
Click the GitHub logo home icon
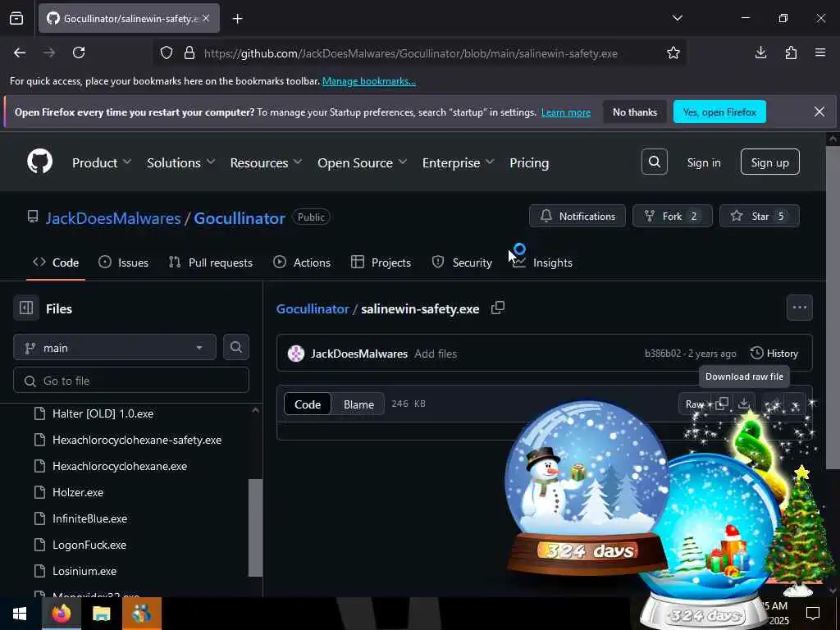tap(39, 162)
